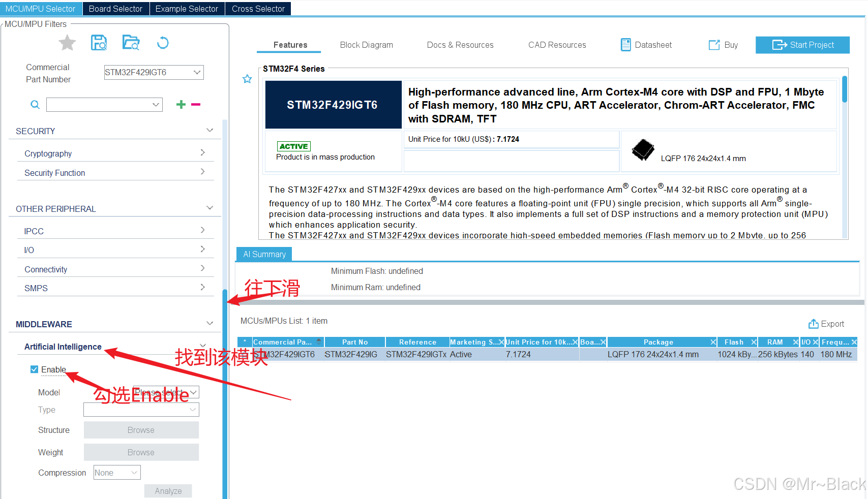Click the description panel vertical scrollbar
This screenshot has width=868, height=499.
tap(845, 89)
